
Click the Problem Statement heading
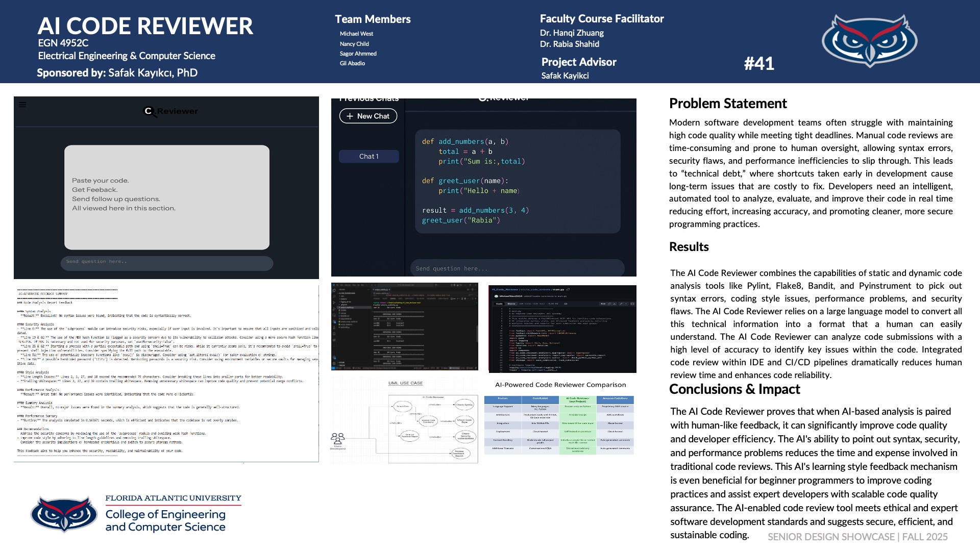pos(727,104)
